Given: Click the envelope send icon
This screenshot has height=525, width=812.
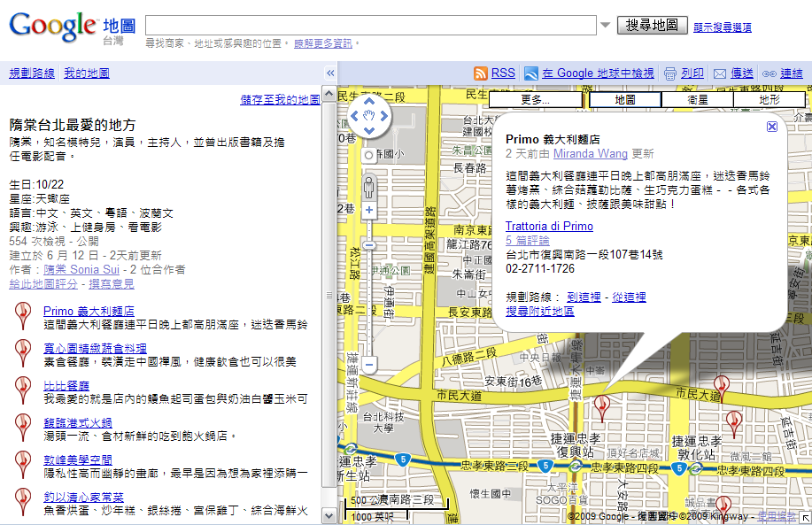Looking at the screenshot, I should (720, 73).
